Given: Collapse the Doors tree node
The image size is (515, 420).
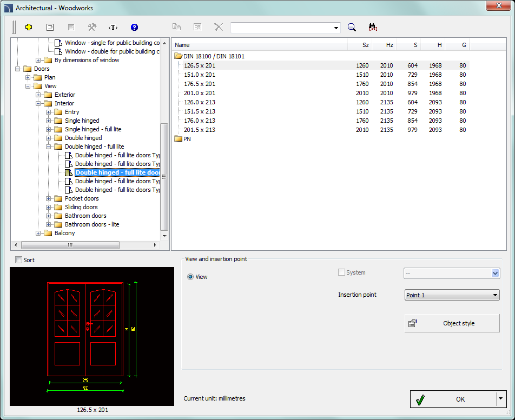Looking at the screenshot, I should [17, 69].
